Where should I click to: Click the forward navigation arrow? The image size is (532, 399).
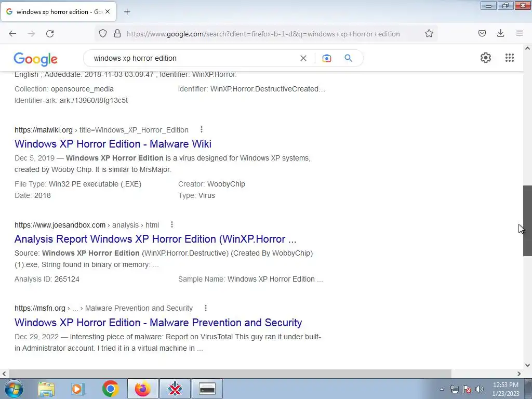tap(31, 34)
